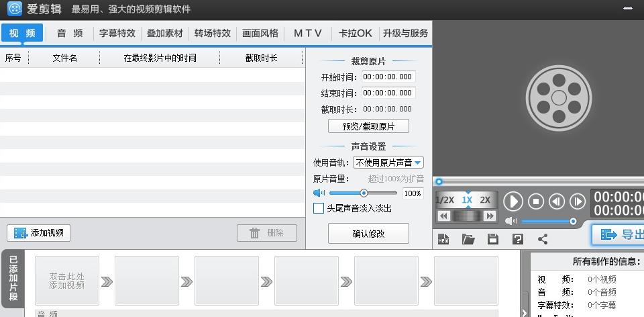This screenshot has height=317, width=644.
Task: Click the 预览/截取原片 button
Action: [368, 126]
